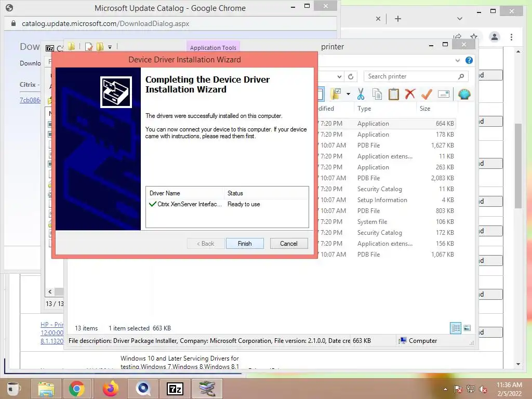The width and height of the screenshot is (532, 399).
Task: Select the Setup Information 4 KB row
Action: click(387, 200)
